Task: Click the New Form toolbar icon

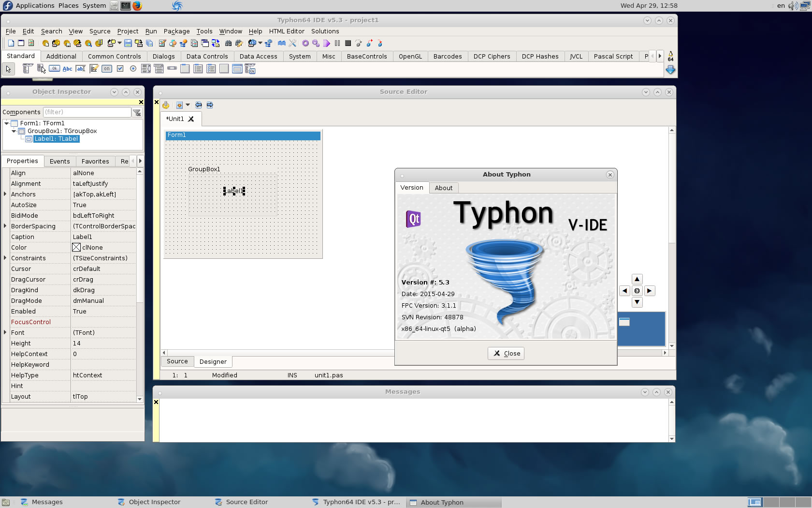Action: click(x=21, y=43)
